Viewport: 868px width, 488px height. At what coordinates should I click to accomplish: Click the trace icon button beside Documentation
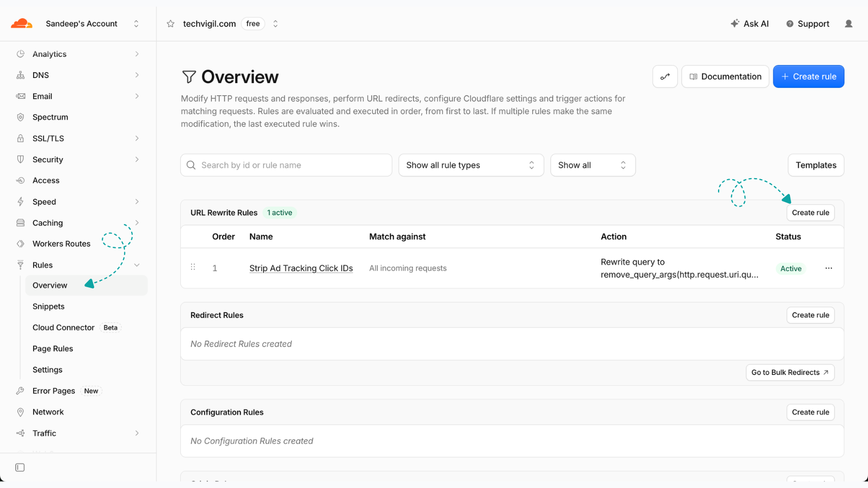[x=665, y=76]
